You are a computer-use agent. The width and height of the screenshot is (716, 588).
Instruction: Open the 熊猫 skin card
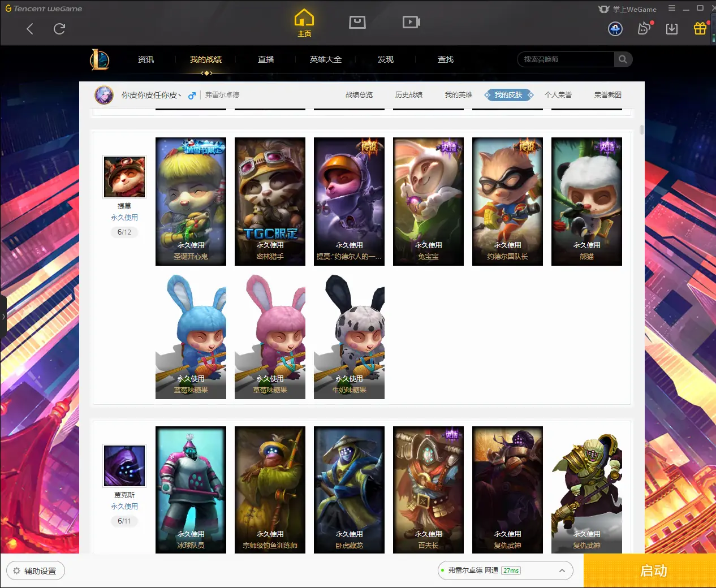tap(586, 201)
